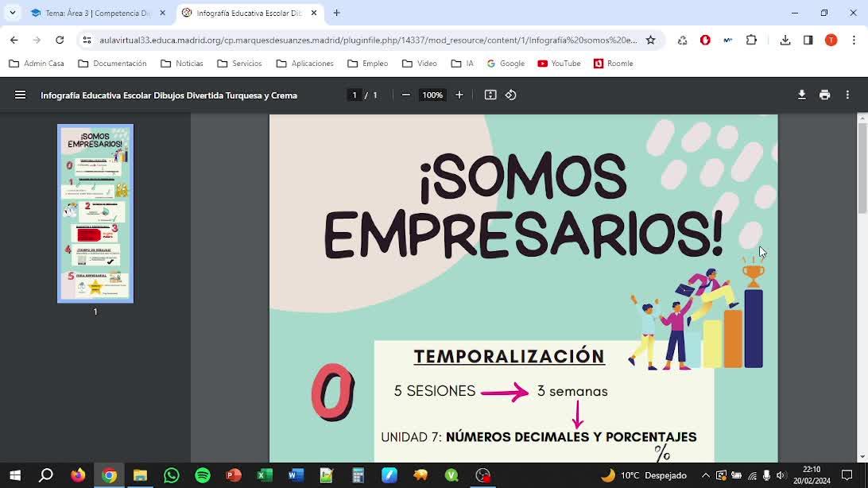This screenshot has width=868, height=488.
Task: Click the URL address bar
Action: (368, 40)
